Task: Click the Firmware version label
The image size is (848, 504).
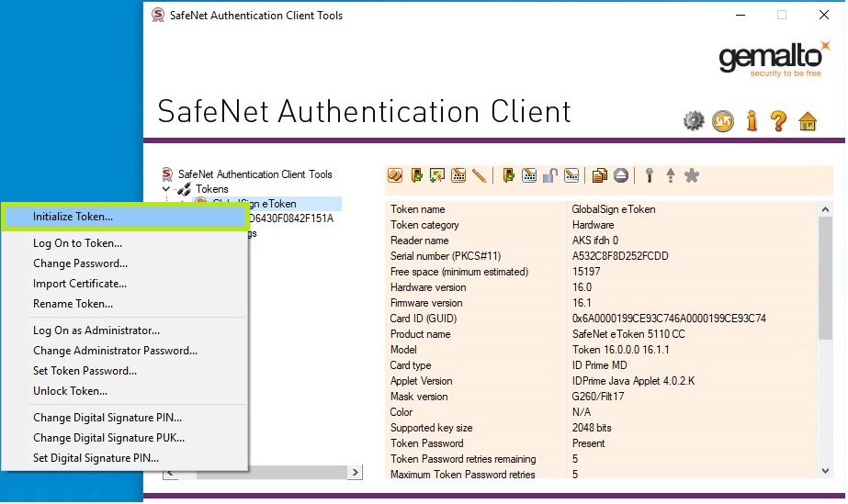Action: [x=426, y=303]
